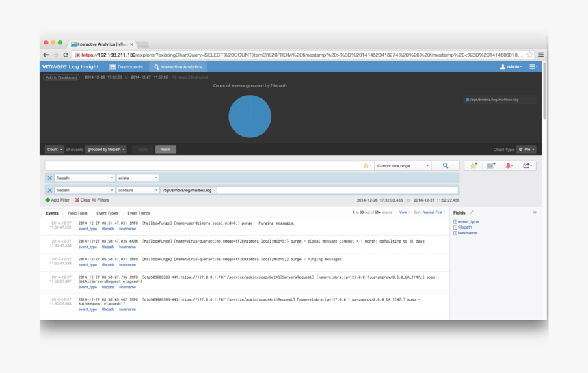The width and height of the screenshot is (588, 373).
Task: Add current query to favorites
Action: [473, 166]
